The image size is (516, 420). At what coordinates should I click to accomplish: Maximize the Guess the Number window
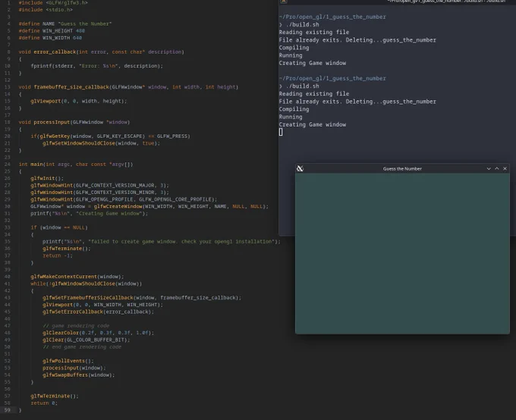point(497,169)
